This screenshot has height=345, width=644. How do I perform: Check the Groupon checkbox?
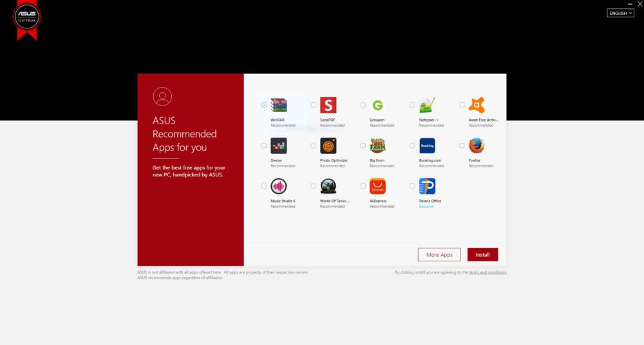click(363, 105)
